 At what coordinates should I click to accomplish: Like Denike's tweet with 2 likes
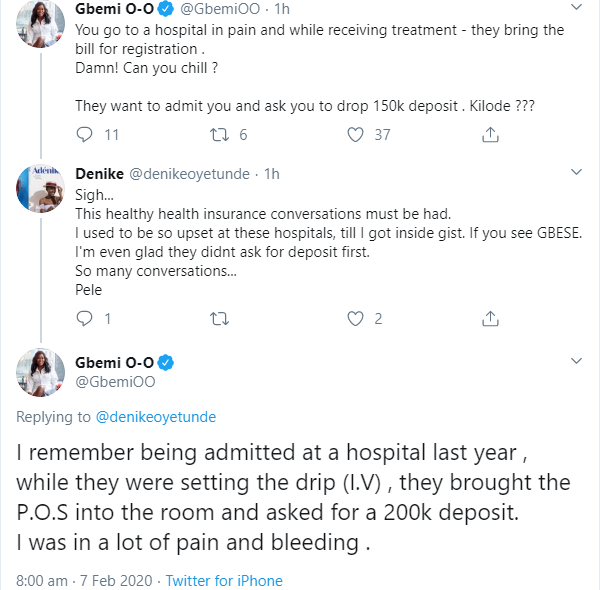pos(354,319)
